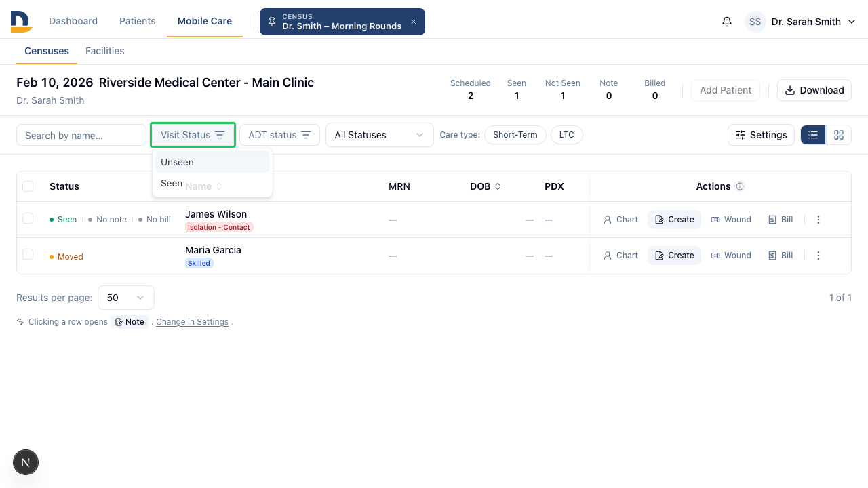Open the notifications bell
This screenshot has width=868, height=488.
click(727, 22)
